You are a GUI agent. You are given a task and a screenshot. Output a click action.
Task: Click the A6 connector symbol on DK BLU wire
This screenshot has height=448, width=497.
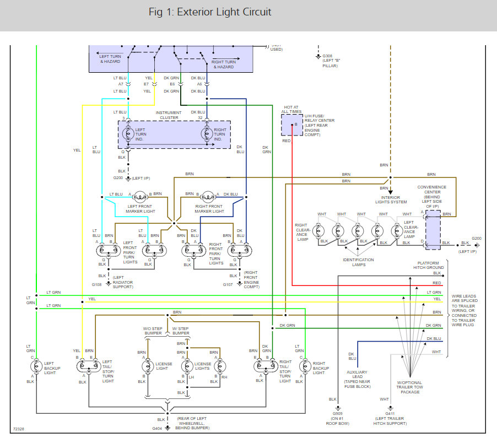click(x=207, y=84)
